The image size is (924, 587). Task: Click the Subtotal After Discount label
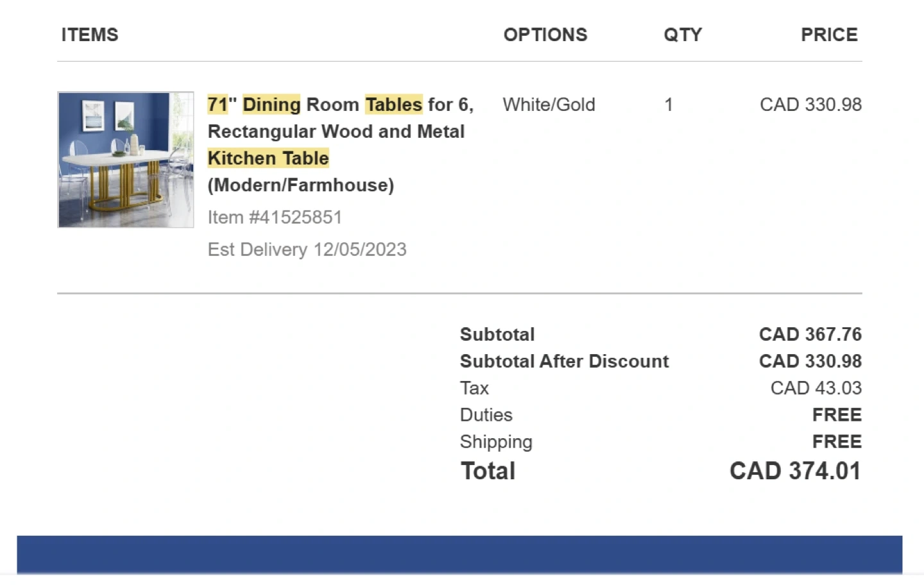coord(564,361)
